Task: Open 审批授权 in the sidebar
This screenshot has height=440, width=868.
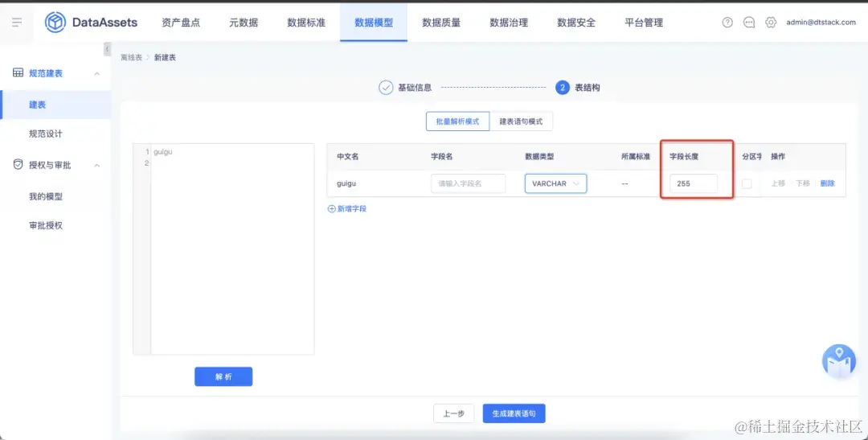Action: click(46, 225)
